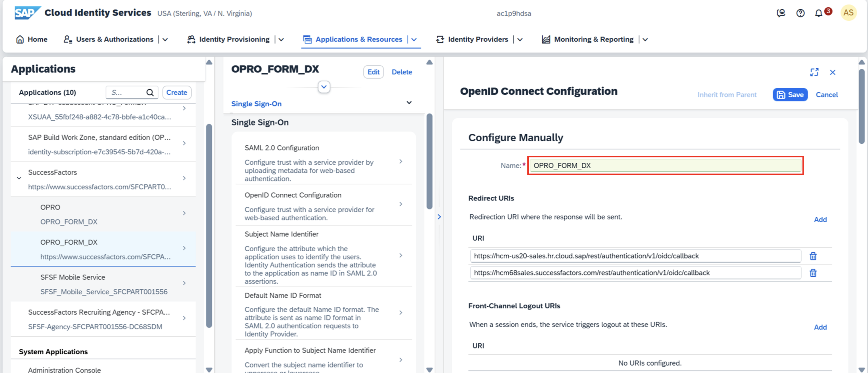Enter full screen for OpenID configuration panel
Image resolution: width=868 pixels, height=373 pixels.
point(814,72)
